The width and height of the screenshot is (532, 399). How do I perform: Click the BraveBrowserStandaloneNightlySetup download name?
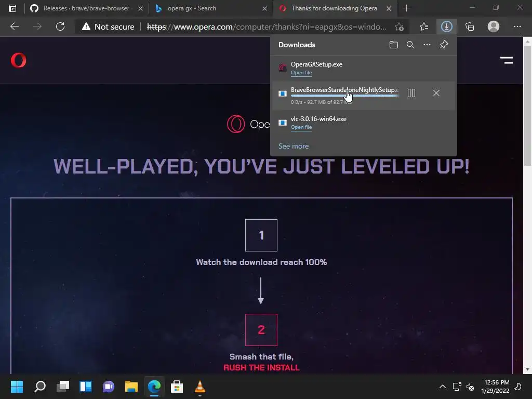click(x=345, y=90)
